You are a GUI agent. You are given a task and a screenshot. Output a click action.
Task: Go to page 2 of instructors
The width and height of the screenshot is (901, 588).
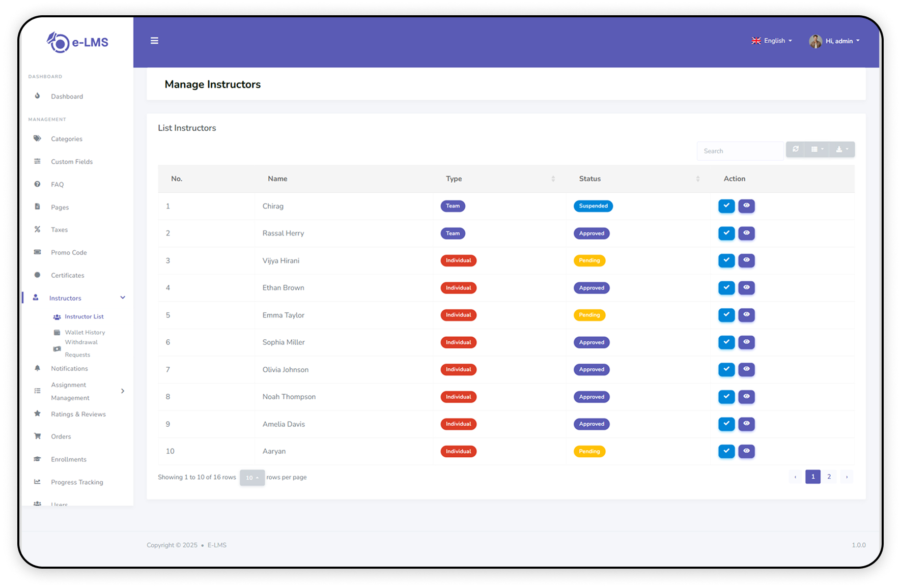[x=829, y=477]
